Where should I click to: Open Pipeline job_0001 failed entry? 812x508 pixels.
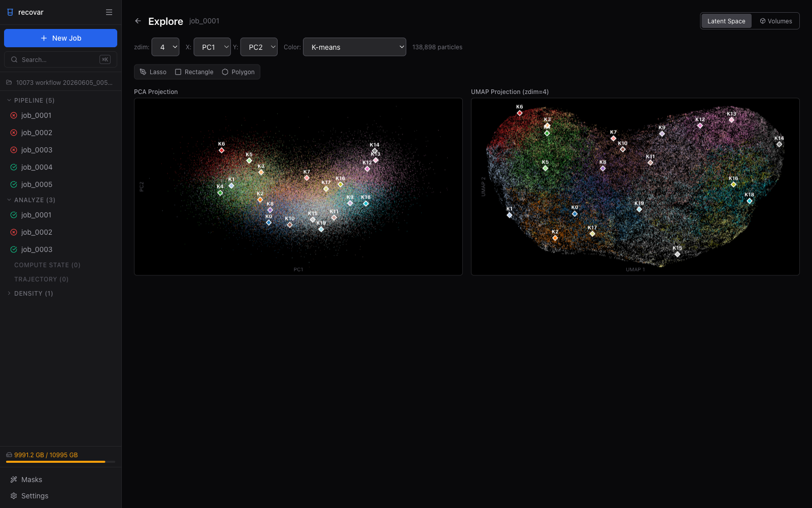[x=60, y=115]
